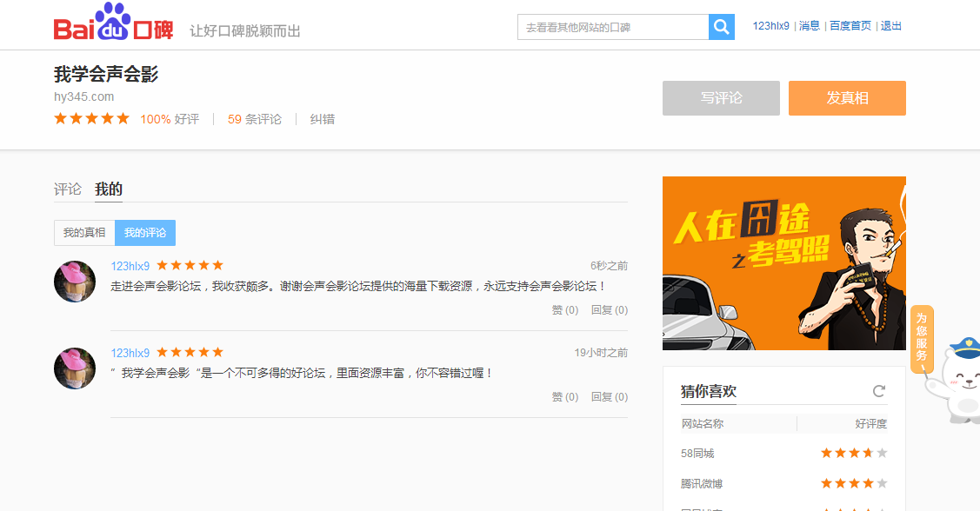Image resolution: width=980 pixels, height=511 pixels.
Task: Click 回复 (0) on the 19小时之前 review
Action: (x=610, y=396)
